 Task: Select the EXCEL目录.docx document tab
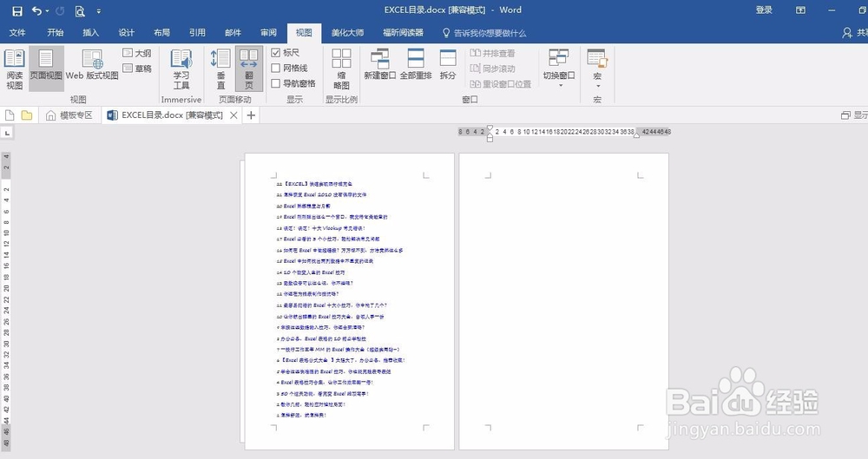(x=172, y=115)
